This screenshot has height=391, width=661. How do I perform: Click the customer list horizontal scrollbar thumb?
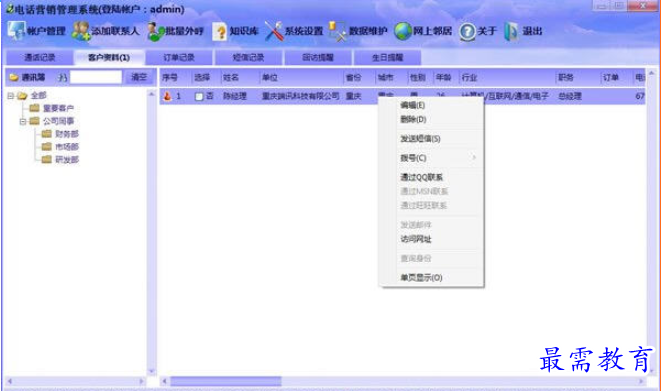point(226,381)
